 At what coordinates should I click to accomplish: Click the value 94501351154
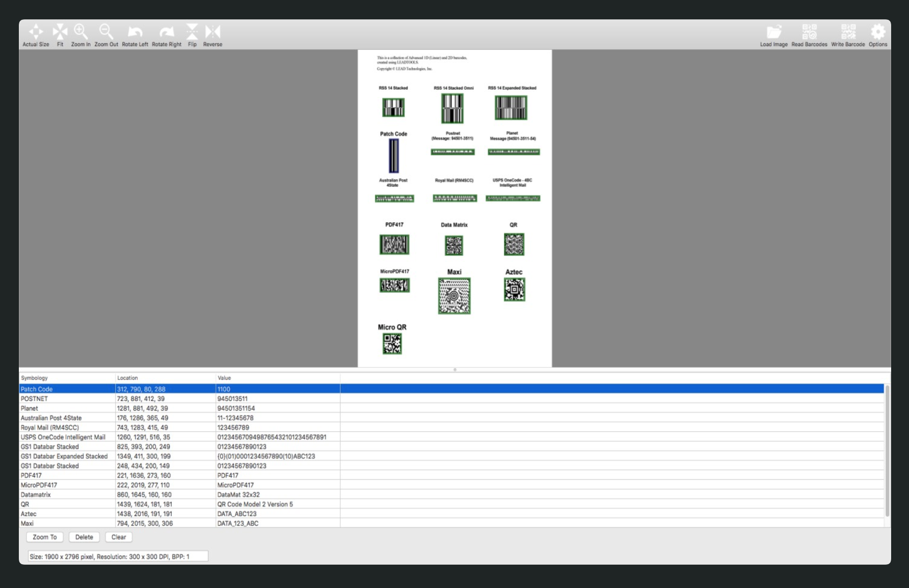[x=236, y=408]
